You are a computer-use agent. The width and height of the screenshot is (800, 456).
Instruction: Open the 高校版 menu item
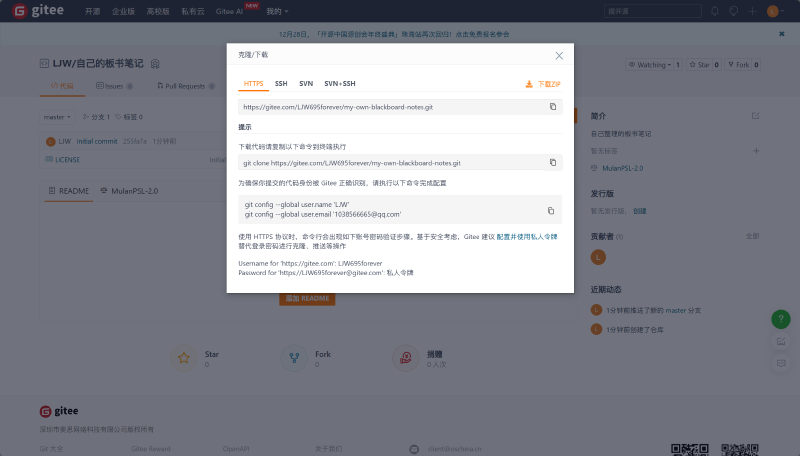pos(158,11)
